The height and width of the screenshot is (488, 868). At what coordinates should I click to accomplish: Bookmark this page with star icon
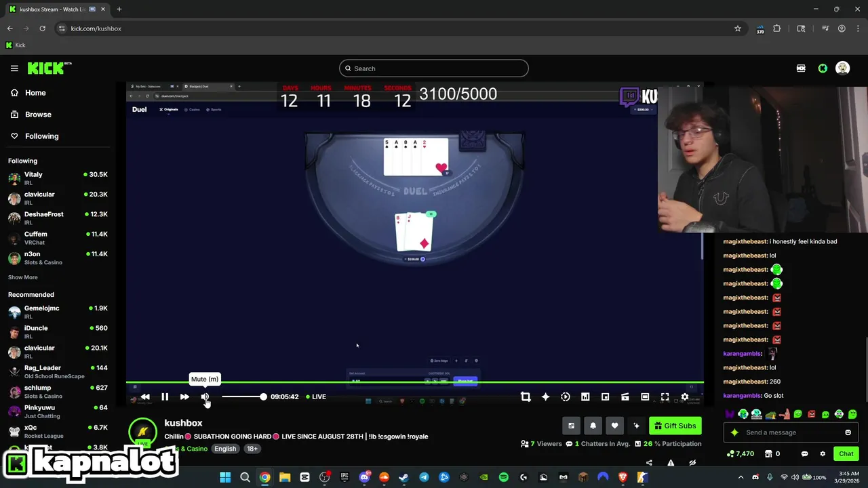pyautogui.click(x=738, y=28)
